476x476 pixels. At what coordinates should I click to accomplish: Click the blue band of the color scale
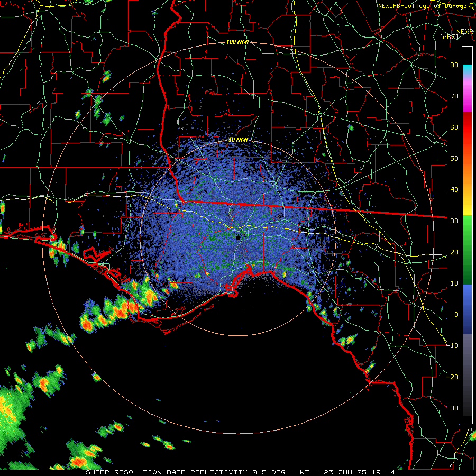click(467, 308)
